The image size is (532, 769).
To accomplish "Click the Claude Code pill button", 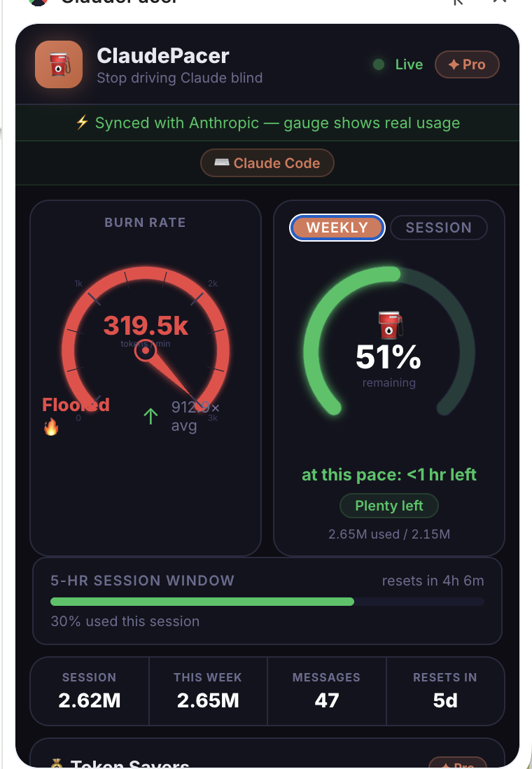I will 267,163.
